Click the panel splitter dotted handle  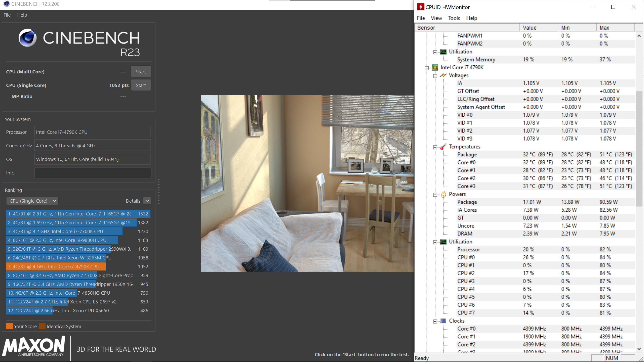pos(159,191)
